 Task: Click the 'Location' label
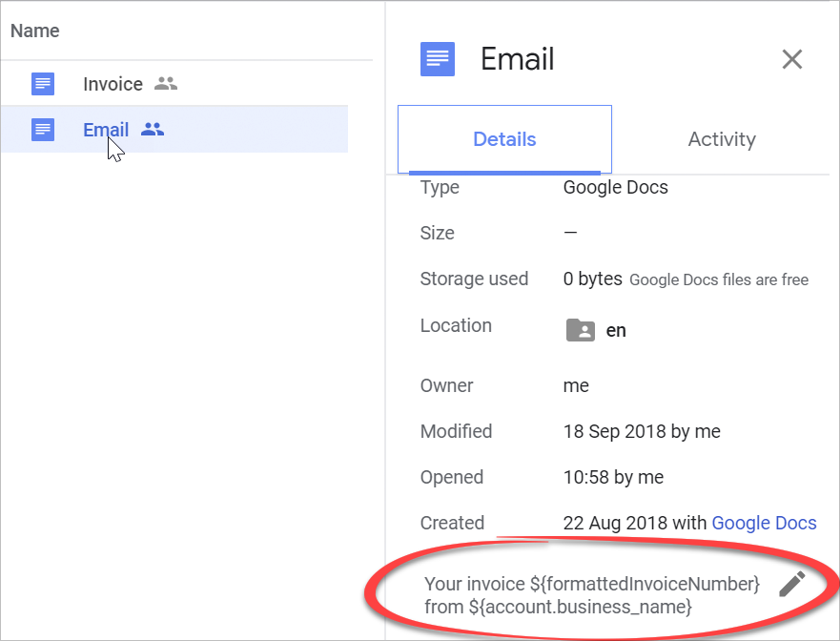tap(456, 325)
